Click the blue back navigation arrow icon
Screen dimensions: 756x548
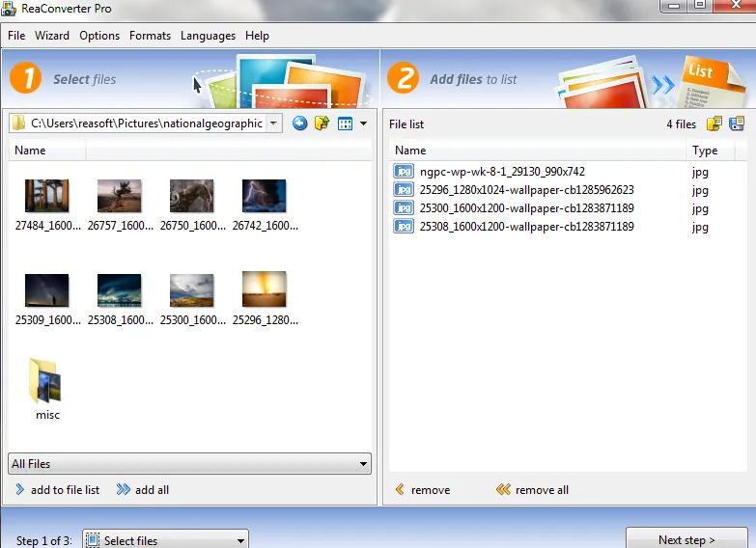pos(300,123)
